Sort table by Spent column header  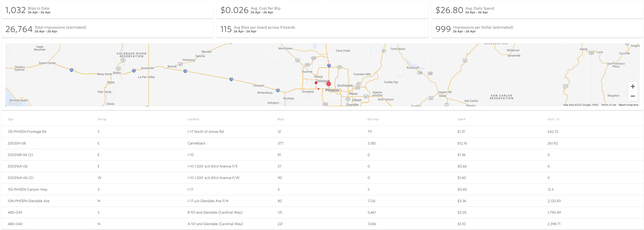pos(461,119)
